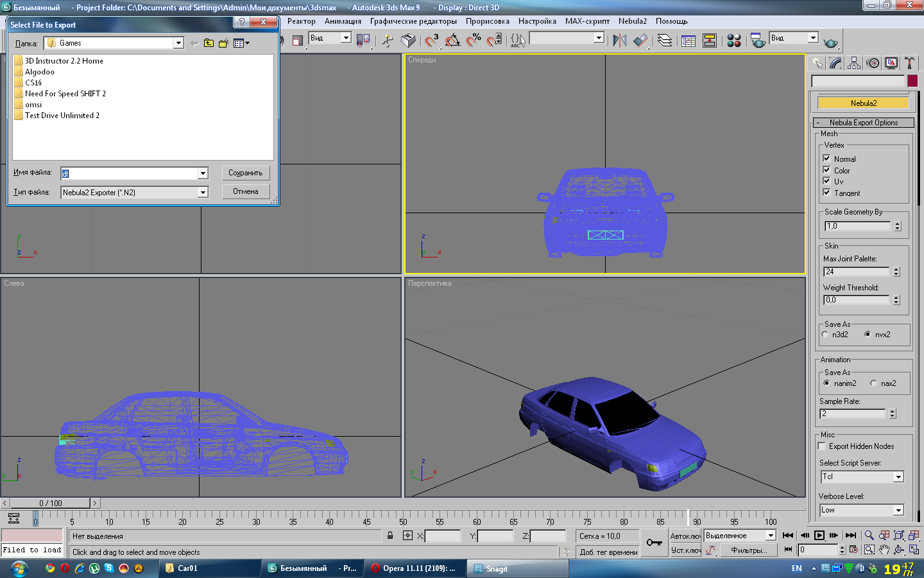Image resolution: width=924 pixels, height=578 pixels.
Task: Open the named selection sets dropdown
Action: 599,38
